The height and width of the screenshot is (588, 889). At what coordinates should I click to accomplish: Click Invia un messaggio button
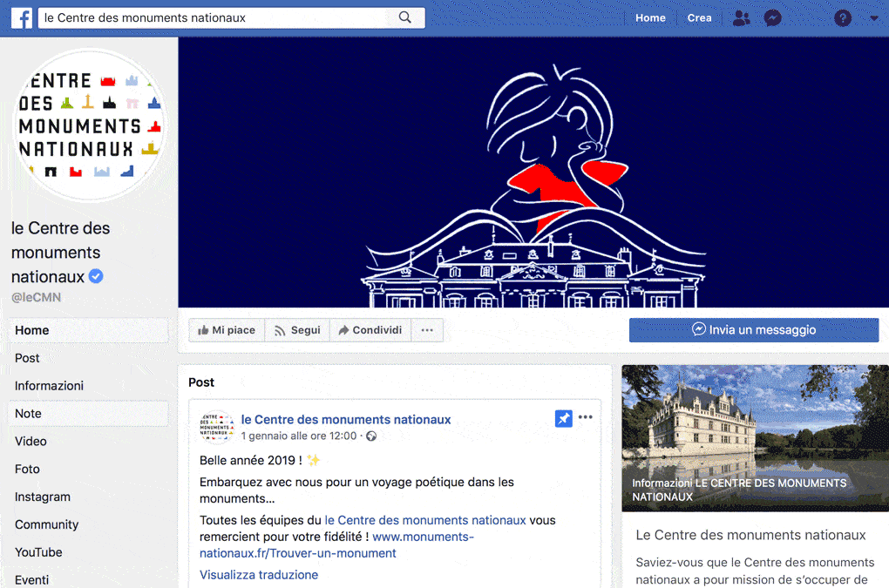754,330
